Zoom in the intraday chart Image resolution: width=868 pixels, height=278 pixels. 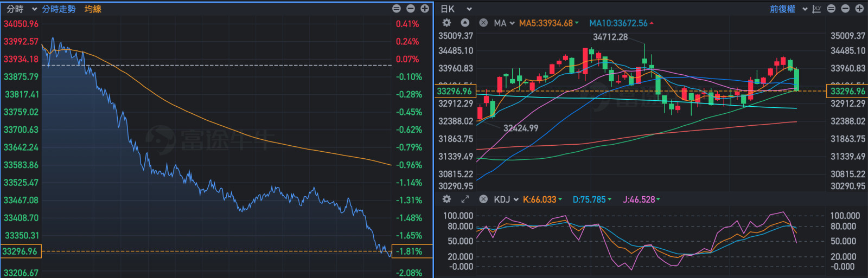(425, 9)
